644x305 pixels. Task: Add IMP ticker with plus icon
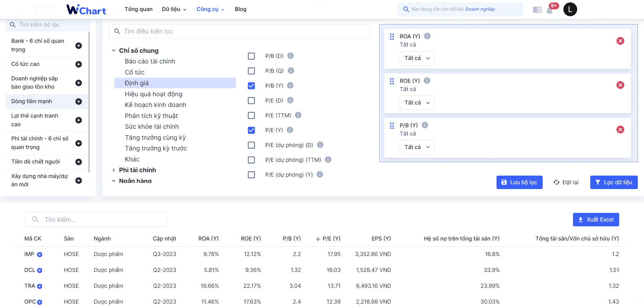tap(40, 255)
